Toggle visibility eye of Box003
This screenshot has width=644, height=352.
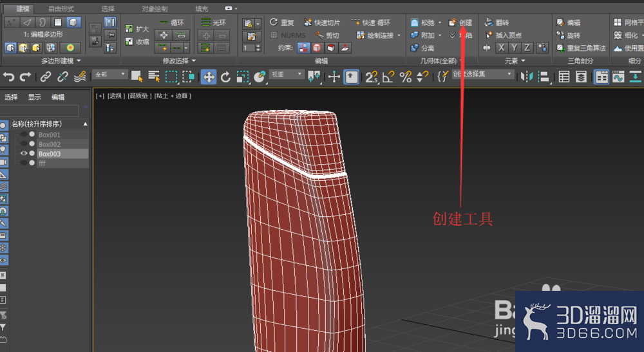tap(24, 153)
